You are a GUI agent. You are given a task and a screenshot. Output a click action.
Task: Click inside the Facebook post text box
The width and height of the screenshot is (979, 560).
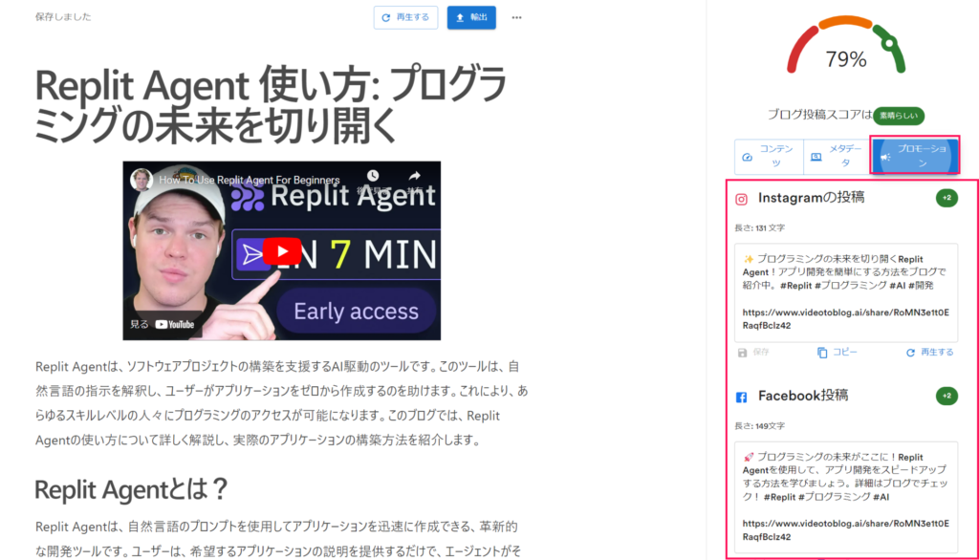(846, 497)
